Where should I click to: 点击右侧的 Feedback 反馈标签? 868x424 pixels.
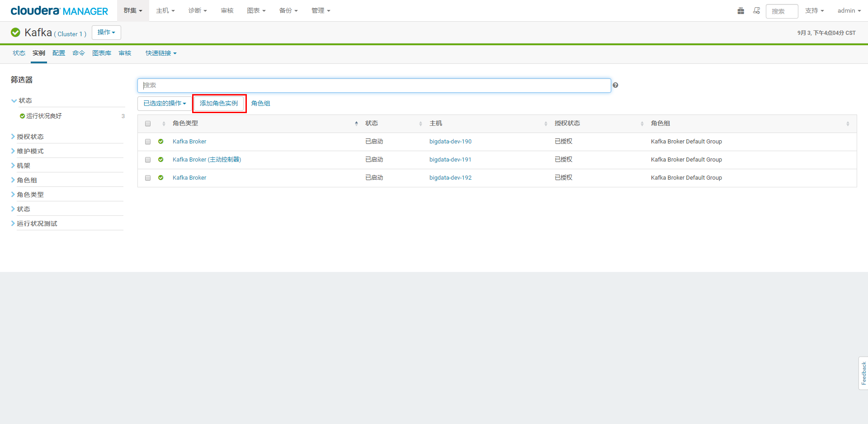(863, 373)
